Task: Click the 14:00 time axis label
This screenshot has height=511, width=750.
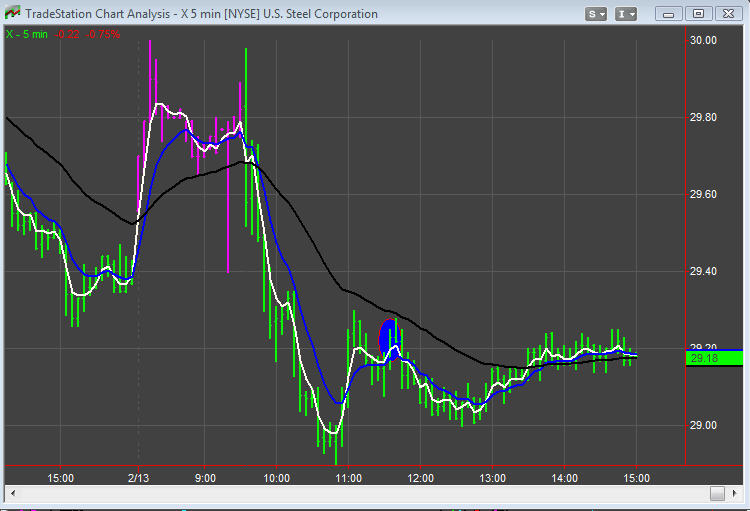Action: [564, 478]
